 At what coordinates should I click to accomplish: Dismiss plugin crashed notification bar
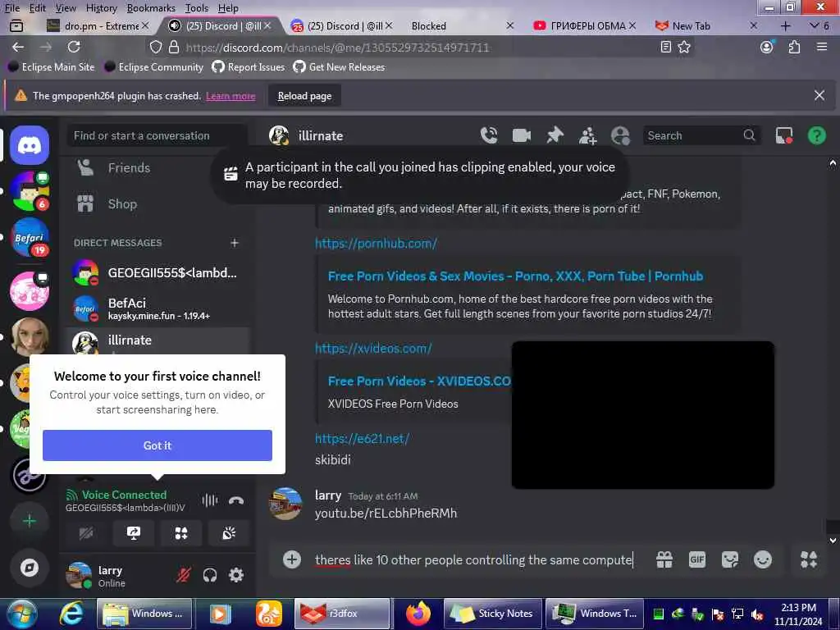[x=819, y=95]
